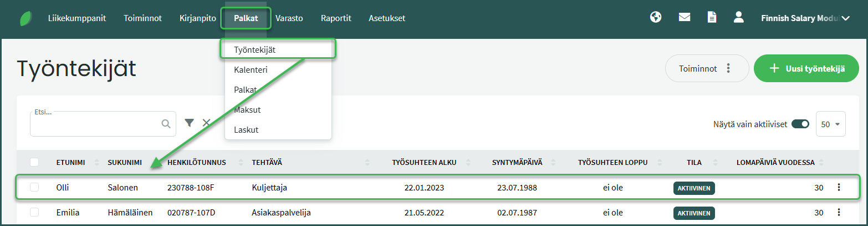Open the user profile icon
Screen dimensions: 868x226
point(738,17)
